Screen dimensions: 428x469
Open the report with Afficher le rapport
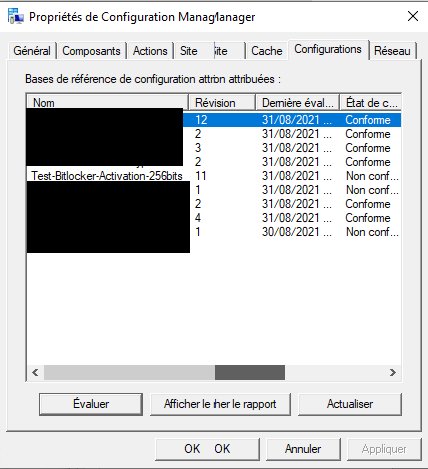(x=220, y=404)
